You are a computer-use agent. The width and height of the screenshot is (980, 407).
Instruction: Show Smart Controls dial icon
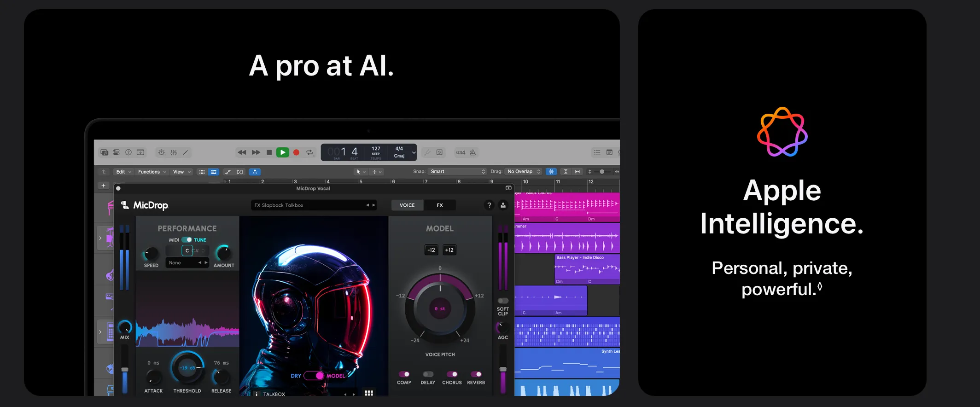[x=161, y=152]
